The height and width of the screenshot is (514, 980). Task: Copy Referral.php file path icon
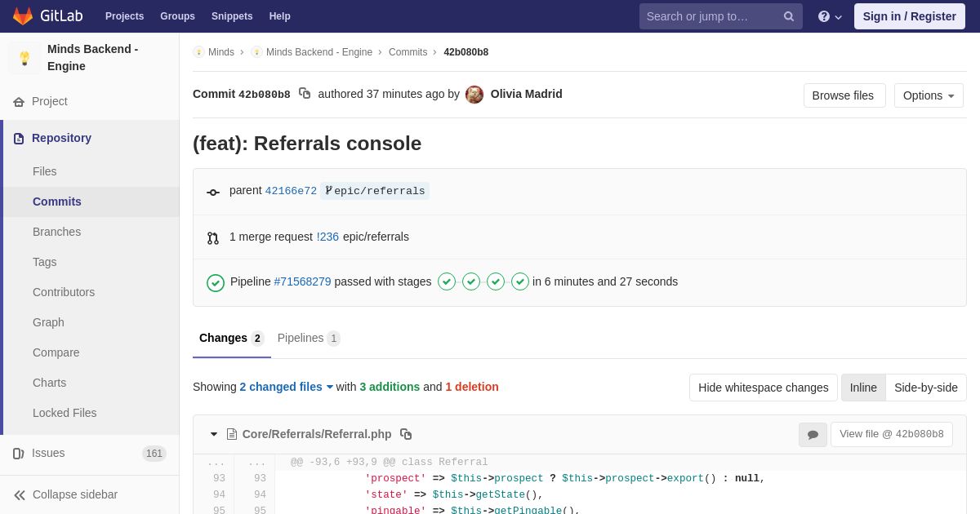click(x=406, y=434)
